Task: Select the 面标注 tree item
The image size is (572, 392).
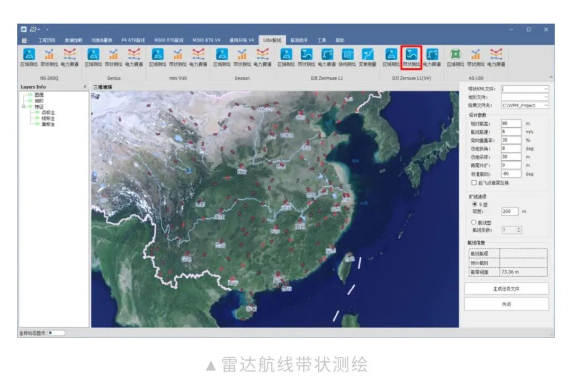Action: [x=48, y=124]
